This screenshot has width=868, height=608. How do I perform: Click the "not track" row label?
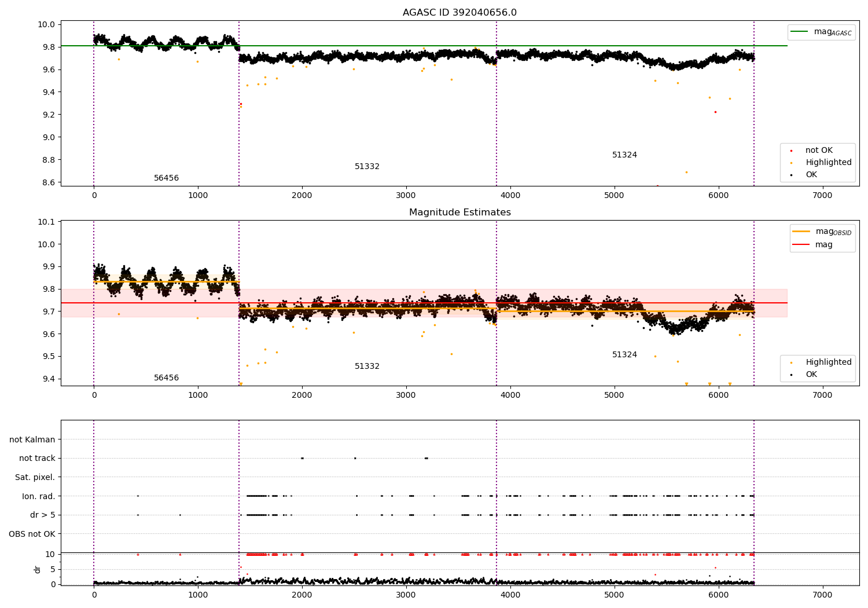tap(37, 459)
